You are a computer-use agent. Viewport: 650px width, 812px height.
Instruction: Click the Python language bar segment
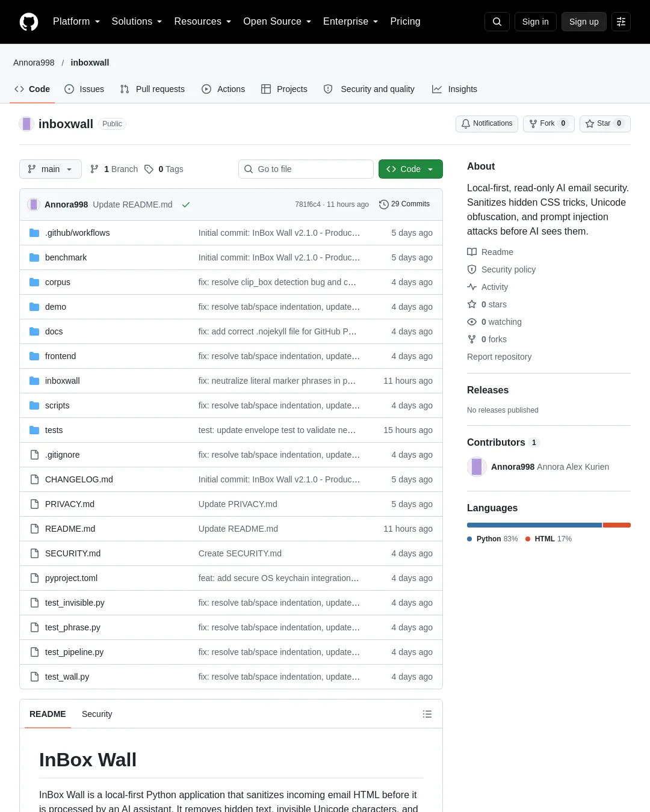click(534, 525)
